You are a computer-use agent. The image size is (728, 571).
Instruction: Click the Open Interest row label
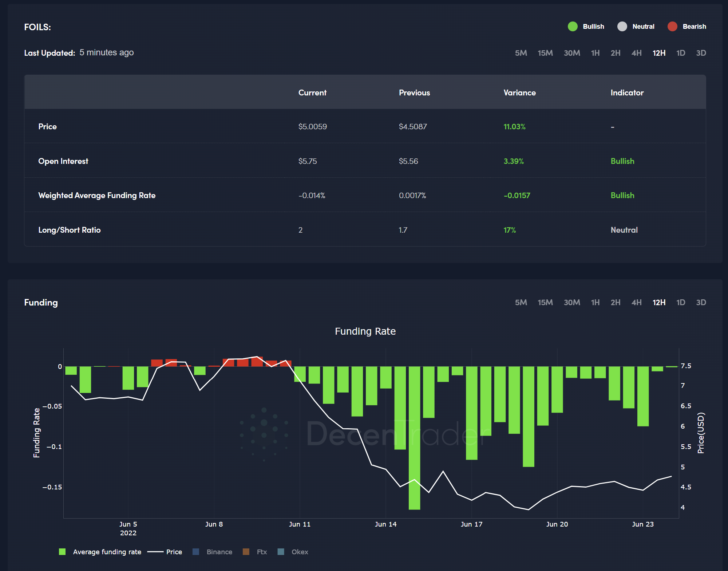[63, 161]
